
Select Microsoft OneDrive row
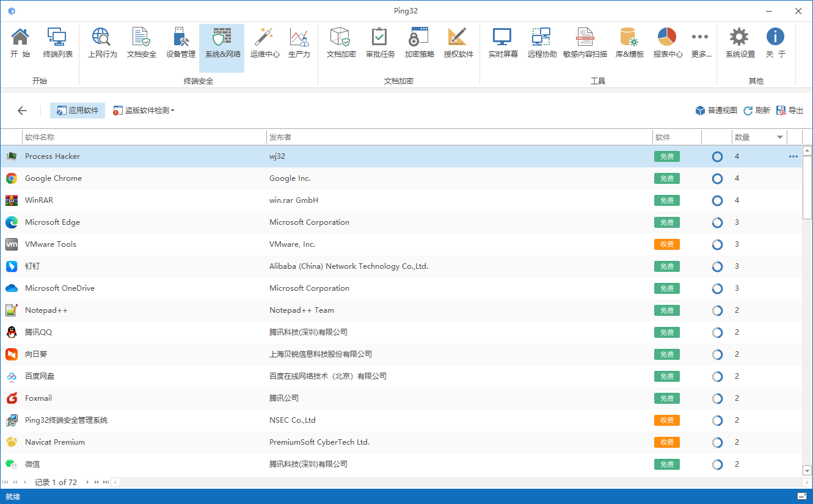[401, 288]
